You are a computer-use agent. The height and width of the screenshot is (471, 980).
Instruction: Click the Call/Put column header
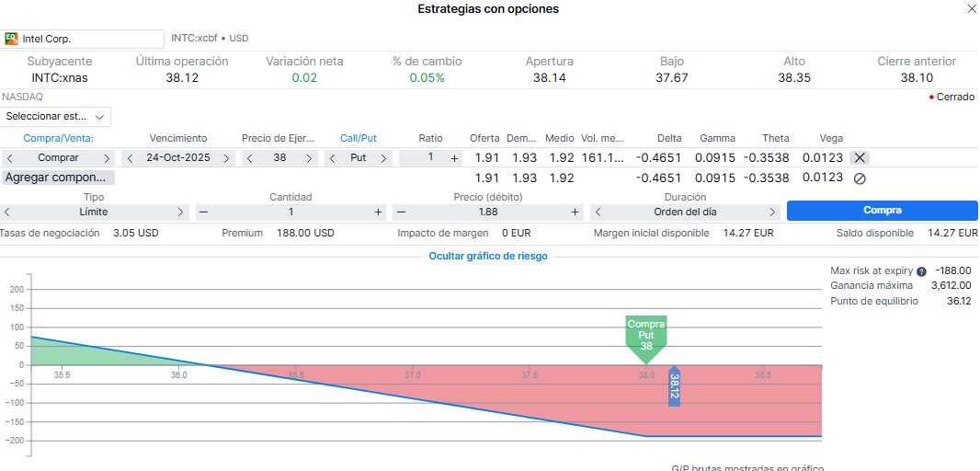[x=359, y=138]
